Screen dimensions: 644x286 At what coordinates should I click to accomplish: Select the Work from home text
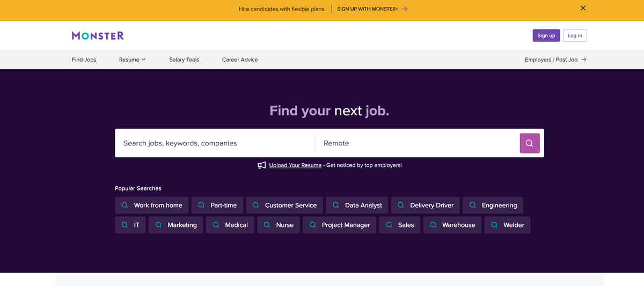click(x=158, y=205)
